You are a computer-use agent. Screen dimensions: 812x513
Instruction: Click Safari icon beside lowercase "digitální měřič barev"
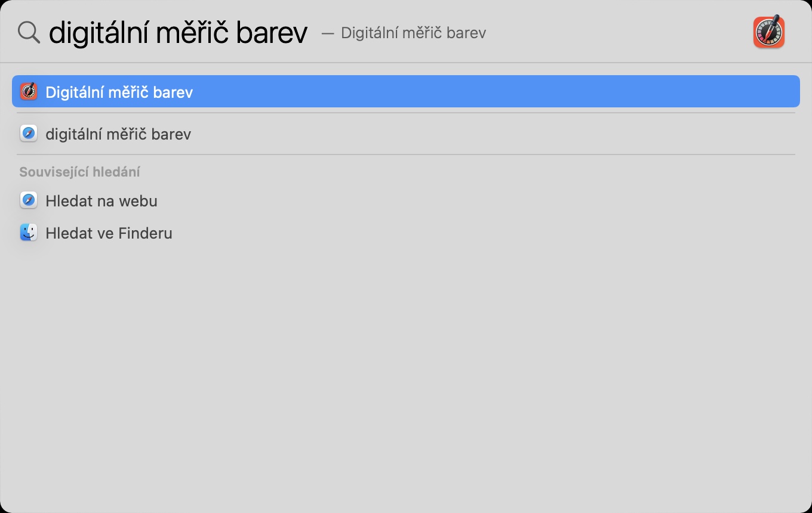(x=29, y=133)
